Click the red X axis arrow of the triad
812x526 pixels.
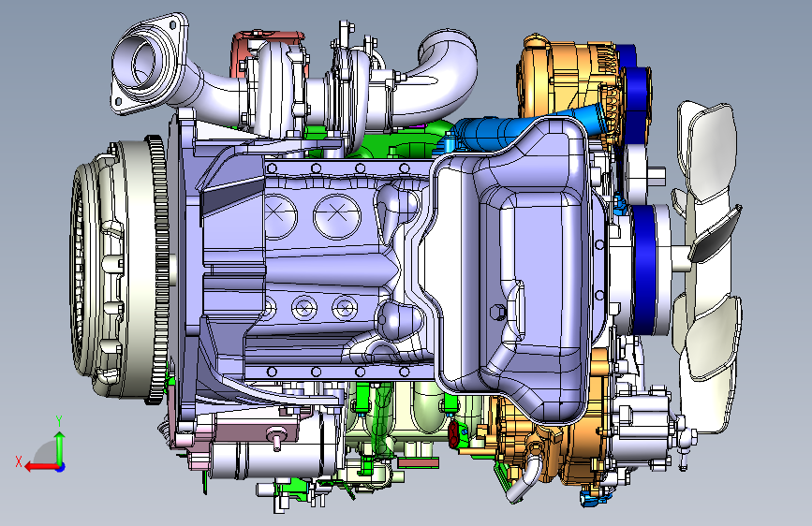41,467
